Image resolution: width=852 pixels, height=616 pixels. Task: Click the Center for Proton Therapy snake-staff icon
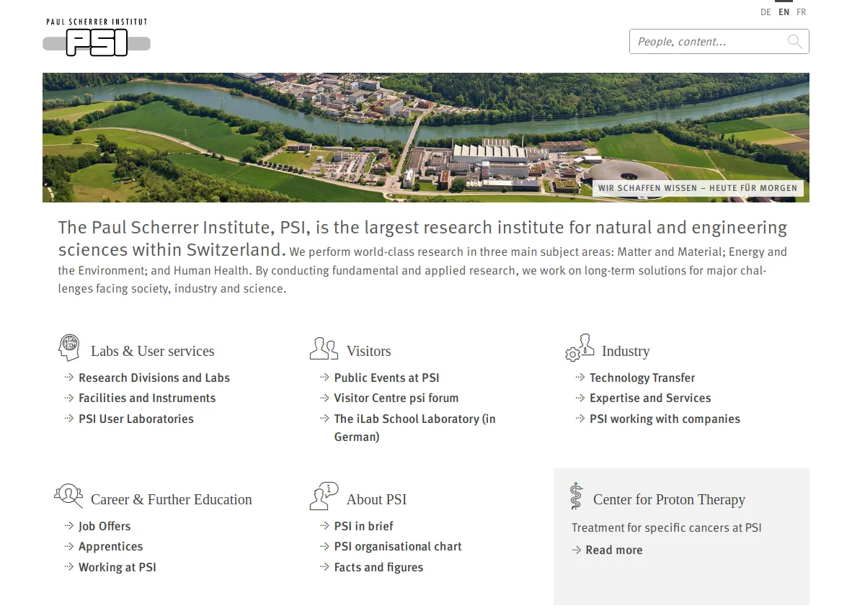tap(577, 496)
